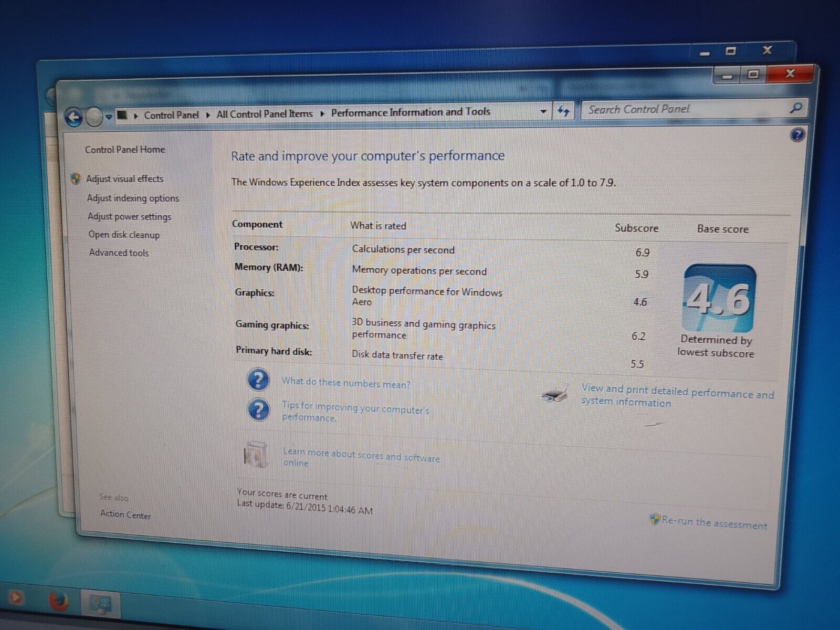Click the Graphics subscore 4.6
The width and height of the screenshot is (840, 630).
tap(640, 302)
